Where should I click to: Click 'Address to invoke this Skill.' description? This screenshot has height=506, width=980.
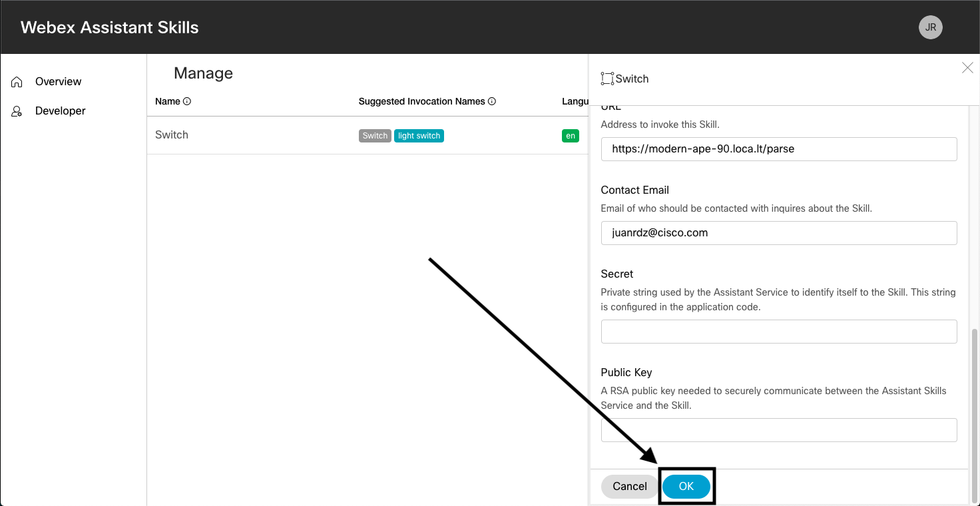[x=660, y=125]
